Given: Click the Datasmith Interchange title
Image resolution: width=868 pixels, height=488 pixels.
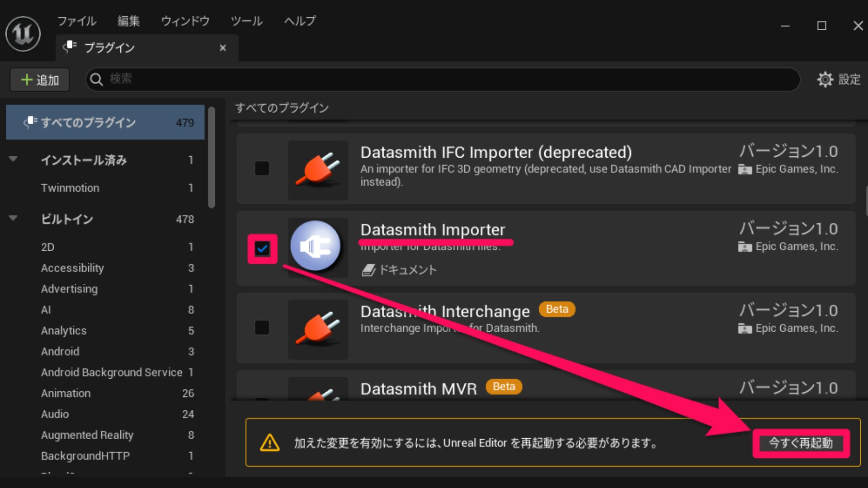Looking at the screenshot, I should click(x=445, y=311).
